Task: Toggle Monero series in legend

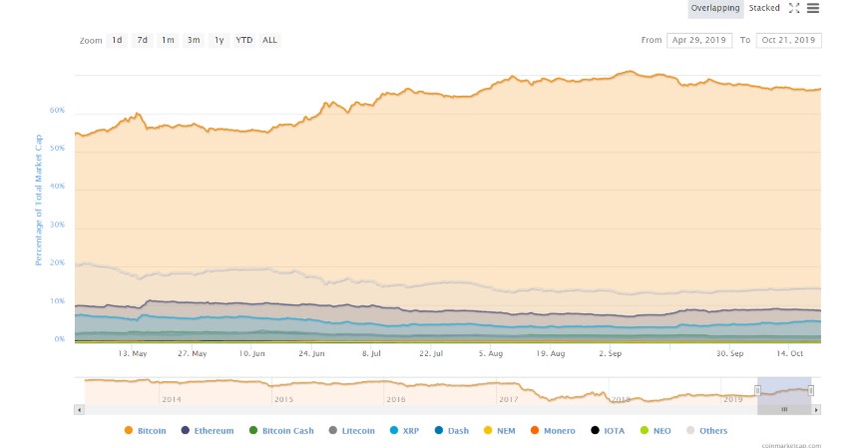Action: coord(553,431)
